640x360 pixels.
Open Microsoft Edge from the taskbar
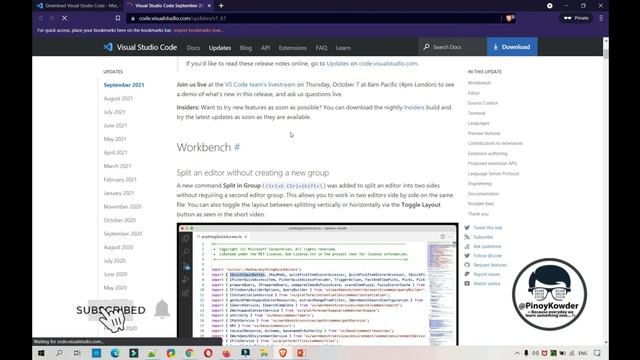(x=115, y=353)
